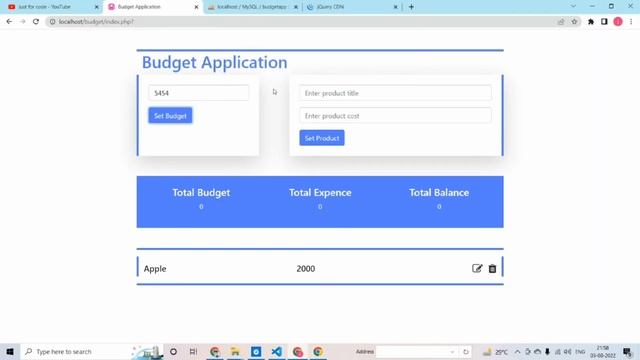Go forward in browser history
This screenshot has height=360, width=640.
[22, 22]
